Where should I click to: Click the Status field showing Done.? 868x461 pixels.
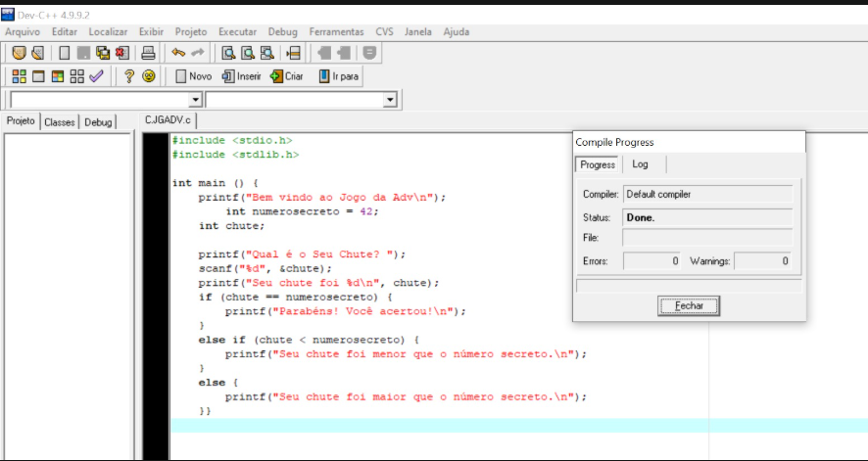click(x=707, y=218)
